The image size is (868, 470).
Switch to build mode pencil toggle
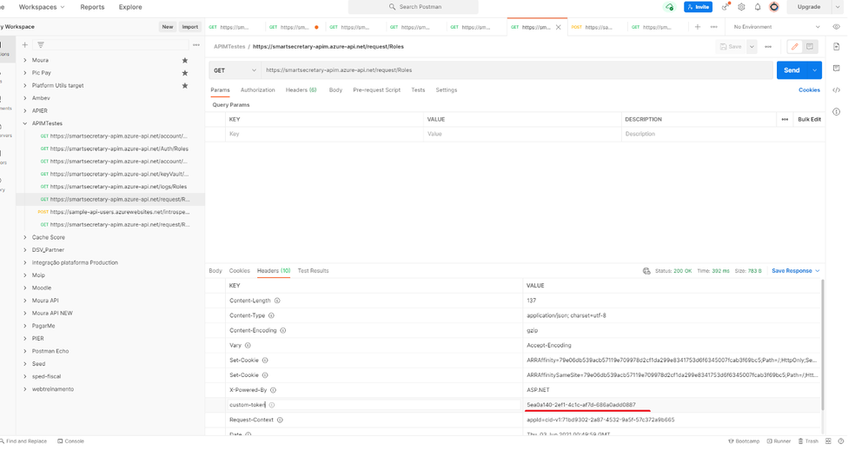coord(794,47)
